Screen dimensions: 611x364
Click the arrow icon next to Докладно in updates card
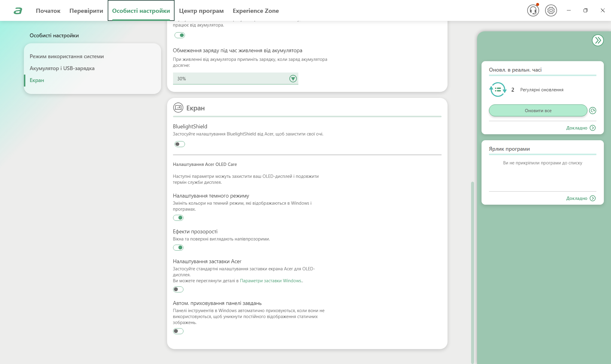(593, 128)
